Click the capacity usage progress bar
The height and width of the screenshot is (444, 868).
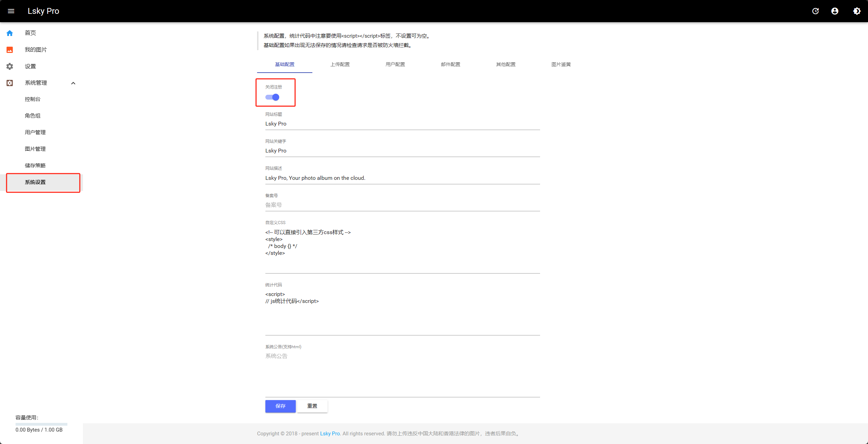[x=41, y=424]
